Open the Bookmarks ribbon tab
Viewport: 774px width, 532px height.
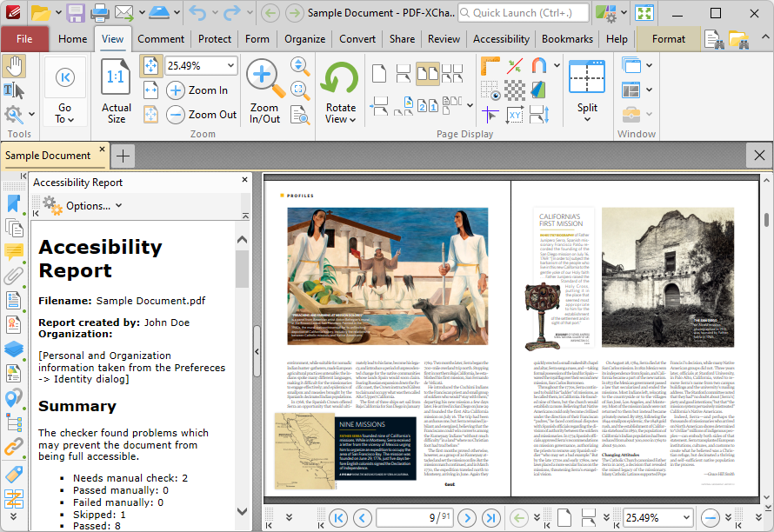point(567,39)
